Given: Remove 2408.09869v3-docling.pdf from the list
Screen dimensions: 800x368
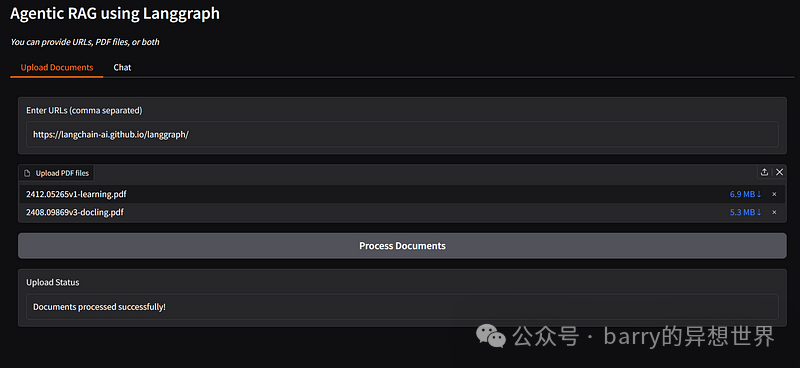Looking at the screenshot, I should point(774,212).
